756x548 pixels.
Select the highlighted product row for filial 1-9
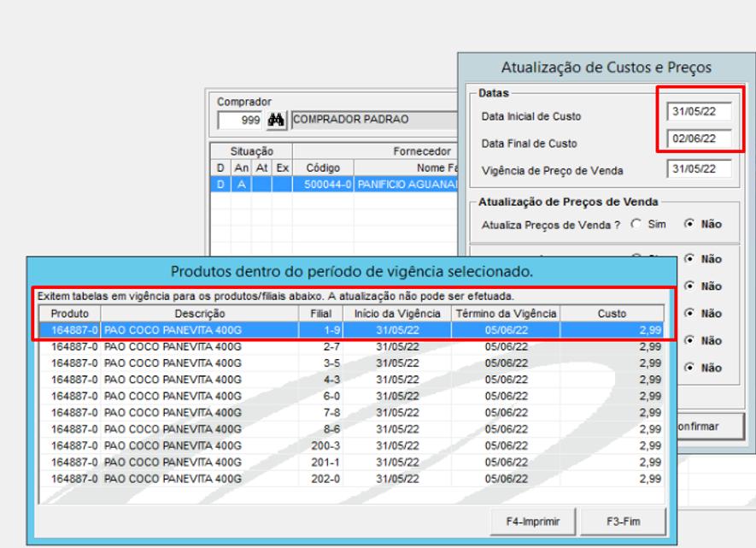(x=351, y=330)
